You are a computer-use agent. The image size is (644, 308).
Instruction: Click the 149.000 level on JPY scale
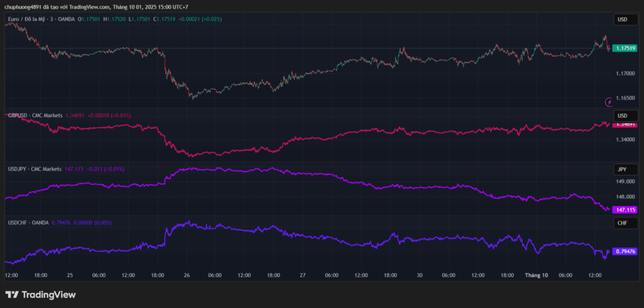point(625,181)
